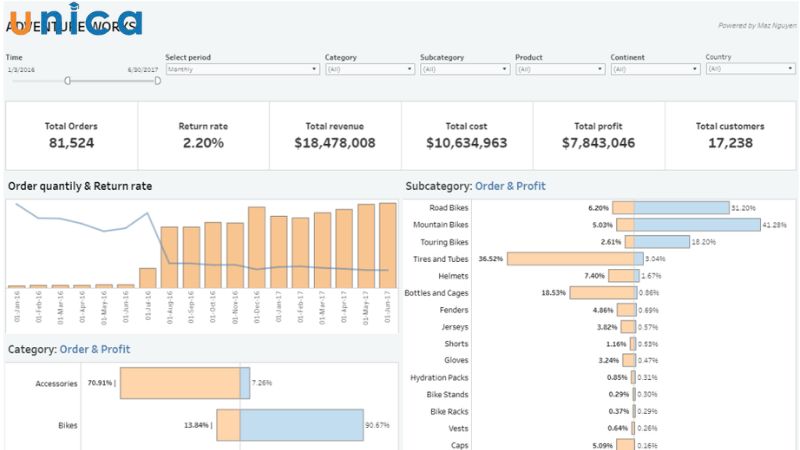
Task: Click the Time slider start handle
Action: click(x=67, y=80)
